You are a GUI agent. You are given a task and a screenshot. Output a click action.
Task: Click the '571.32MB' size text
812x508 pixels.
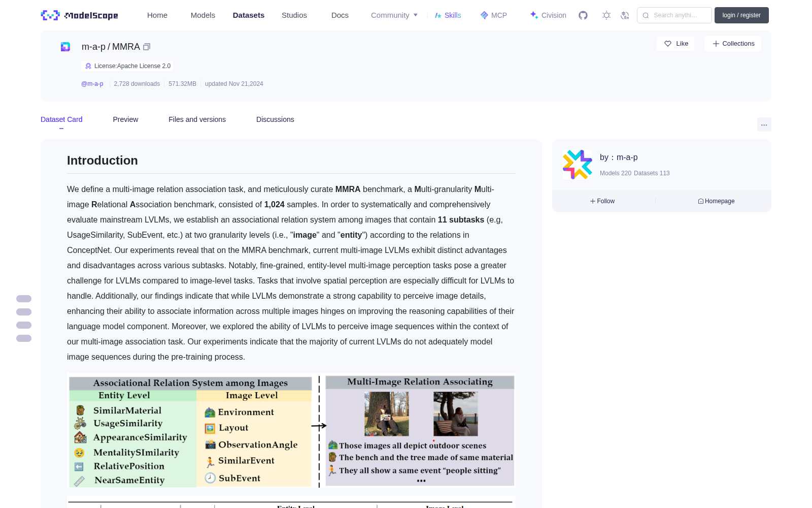pyautogui.click(x=182, y=84)
